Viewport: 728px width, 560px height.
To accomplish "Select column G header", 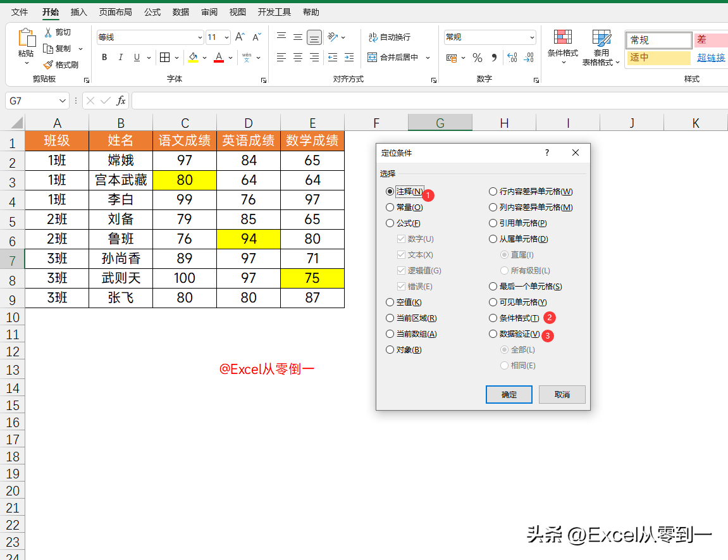I will point(440,123).
